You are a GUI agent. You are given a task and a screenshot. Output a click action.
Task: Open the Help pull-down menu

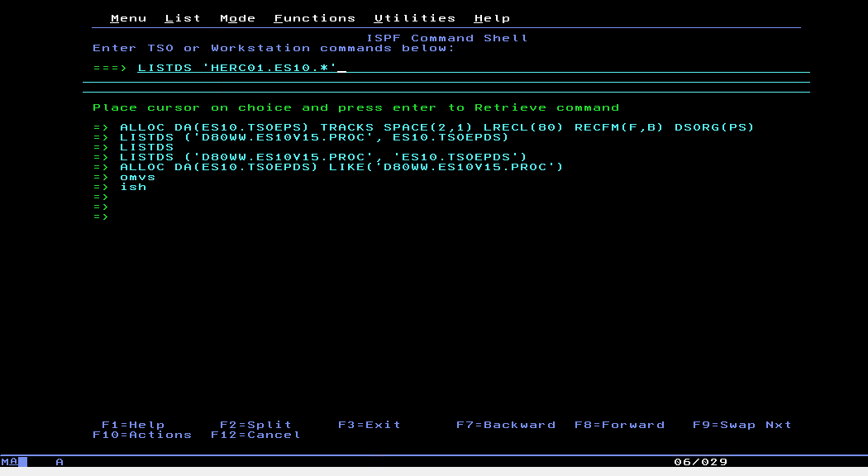coord(492,18)
